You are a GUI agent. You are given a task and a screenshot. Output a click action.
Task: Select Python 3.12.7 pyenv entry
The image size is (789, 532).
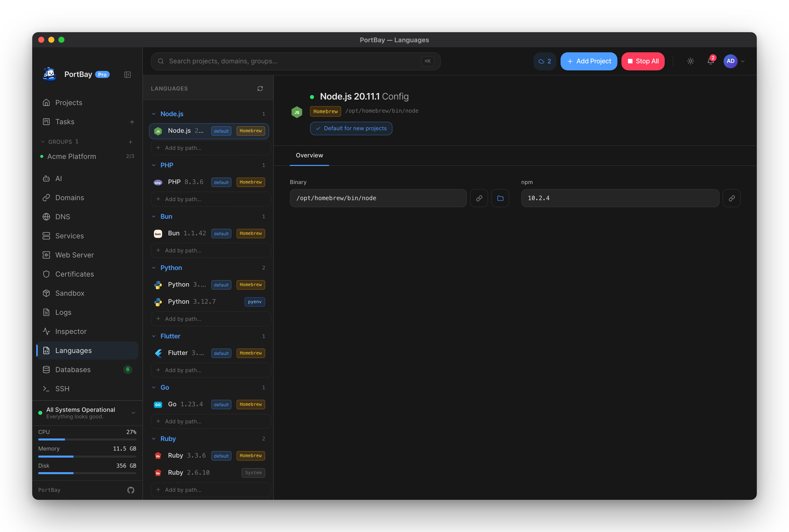(x=209, y=302)
